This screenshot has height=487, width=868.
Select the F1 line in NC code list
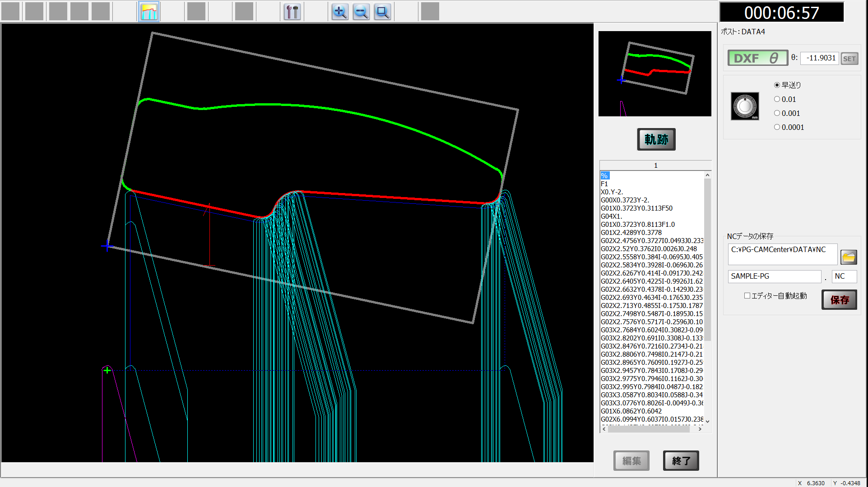(604, 184)
